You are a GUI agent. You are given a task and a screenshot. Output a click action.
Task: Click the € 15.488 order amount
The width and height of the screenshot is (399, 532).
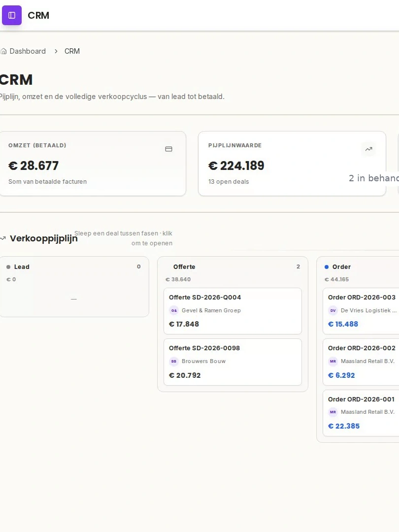(343, 324)
